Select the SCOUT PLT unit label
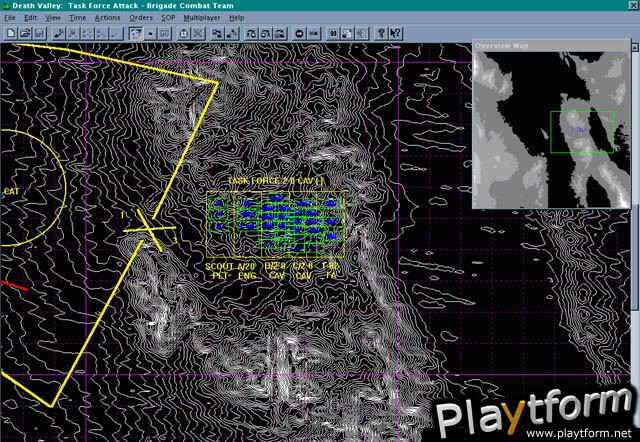Screen dimensions: 640x442 pos(219,271)
